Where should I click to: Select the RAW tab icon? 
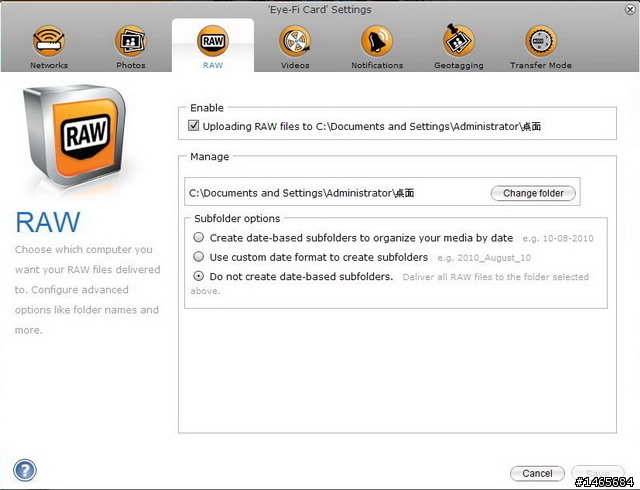(x=213, y=41)
